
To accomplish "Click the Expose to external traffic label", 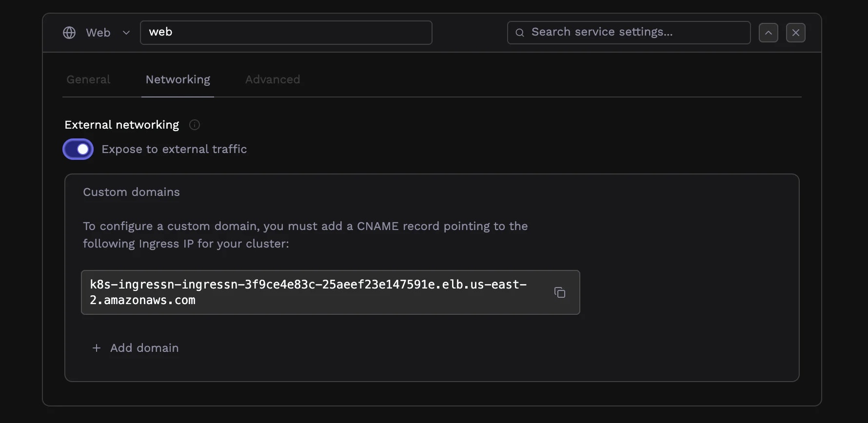I will pyautogui.click(x=174, y=149).
